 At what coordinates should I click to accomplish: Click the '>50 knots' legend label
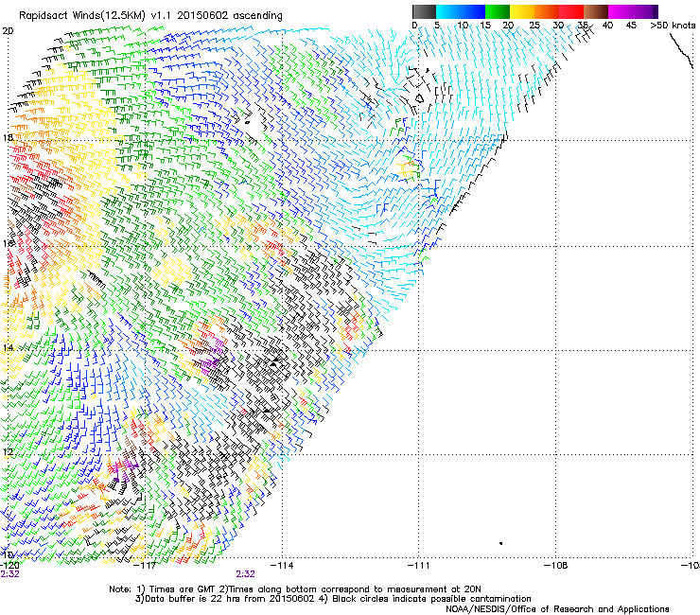pos(673,26)
